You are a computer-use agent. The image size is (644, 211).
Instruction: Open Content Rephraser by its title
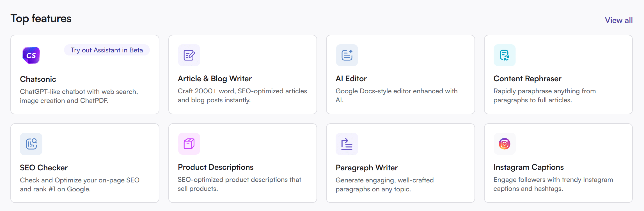527,79
